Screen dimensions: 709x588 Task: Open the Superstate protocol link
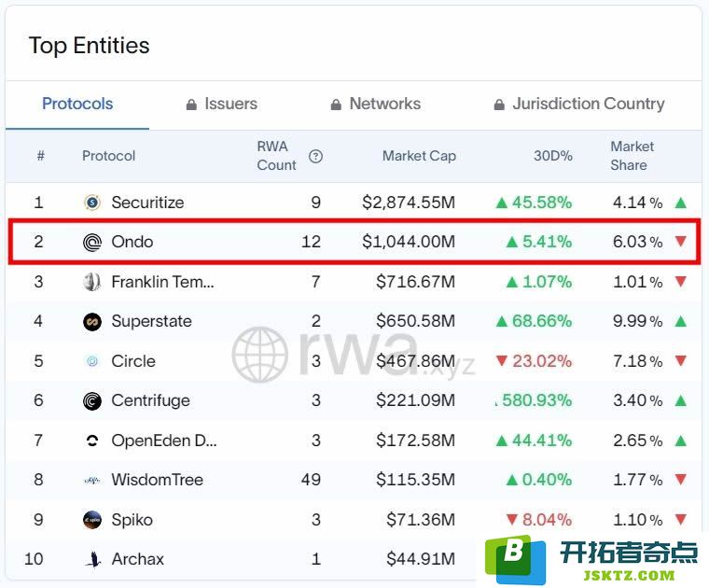[151, 322]
